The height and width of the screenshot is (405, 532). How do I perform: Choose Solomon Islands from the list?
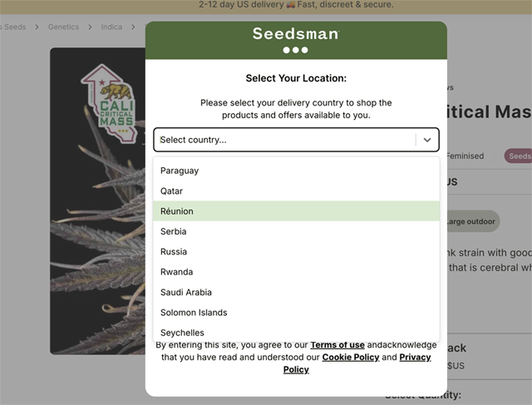[296, 313]
